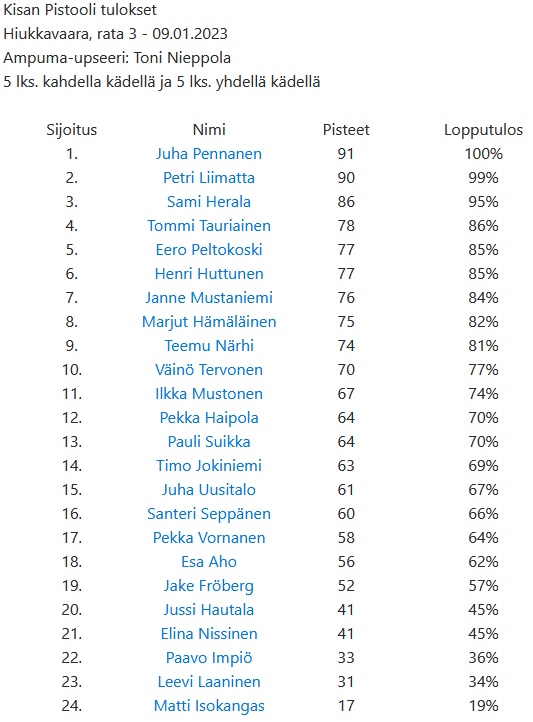The height and width of the screenshot is (722, 533).
Task: Open Janne Mustaniemi's link
Action: click(209, 297)
